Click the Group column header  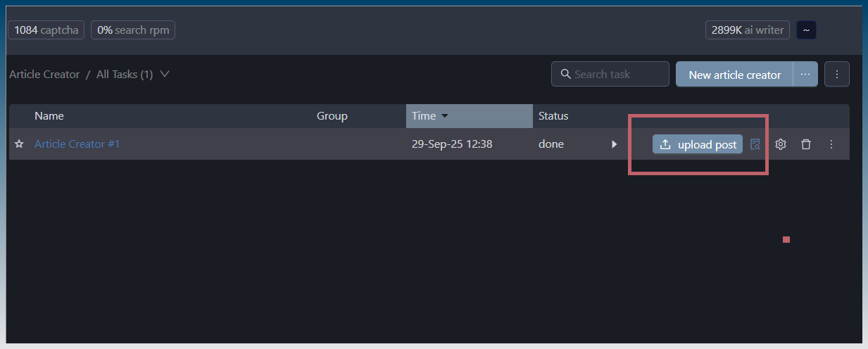[332, 116]
